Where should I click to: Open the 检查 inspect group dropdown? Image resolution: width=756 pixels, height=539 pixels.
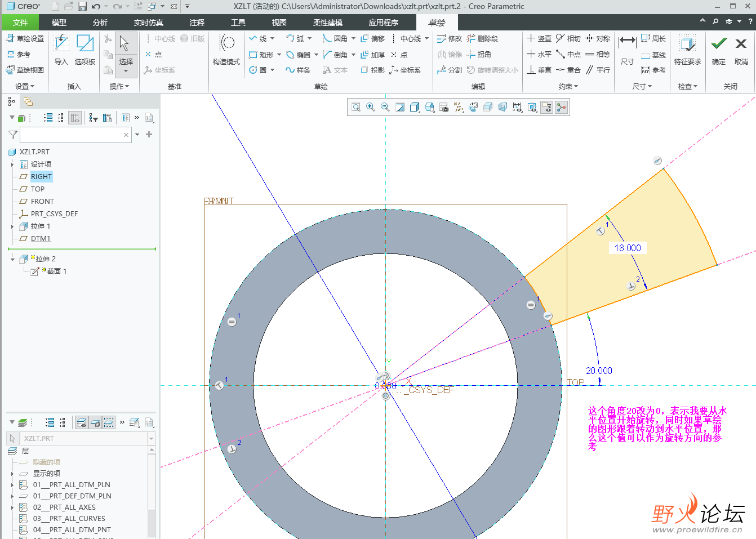[x=688, y=86]
